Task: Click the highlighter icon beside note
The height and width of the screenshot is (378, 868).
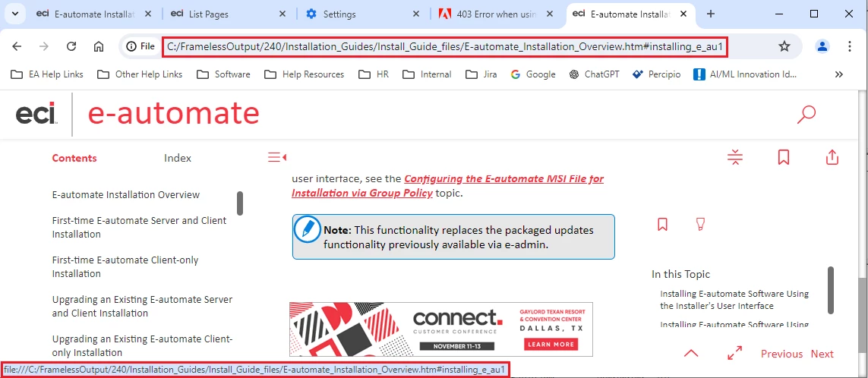Action: coord(700,224)
